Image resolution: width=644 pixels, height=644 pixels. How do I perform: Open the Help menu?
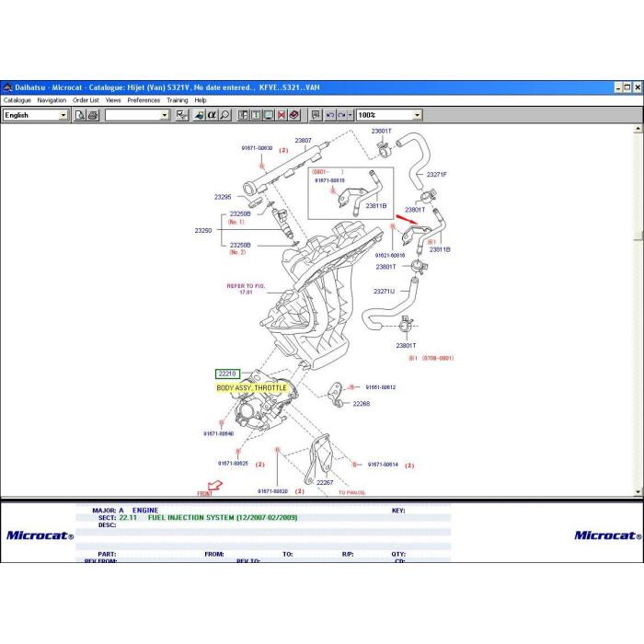click(201, 100)
